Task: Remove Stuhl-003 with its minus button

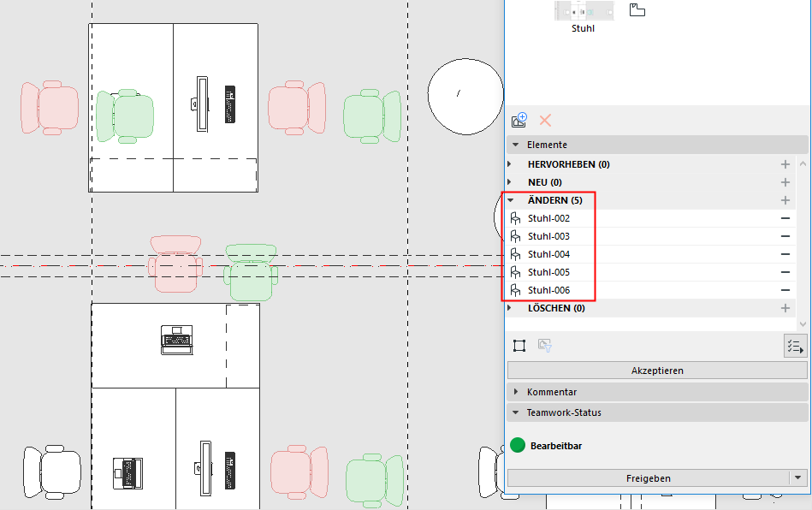Action: (x=785, y=237)
